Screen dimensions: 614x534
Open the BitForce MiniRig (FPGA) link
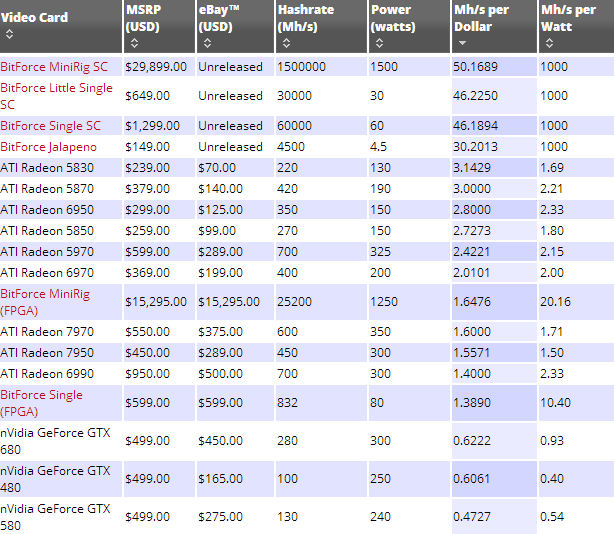click(x=45, y=302)
